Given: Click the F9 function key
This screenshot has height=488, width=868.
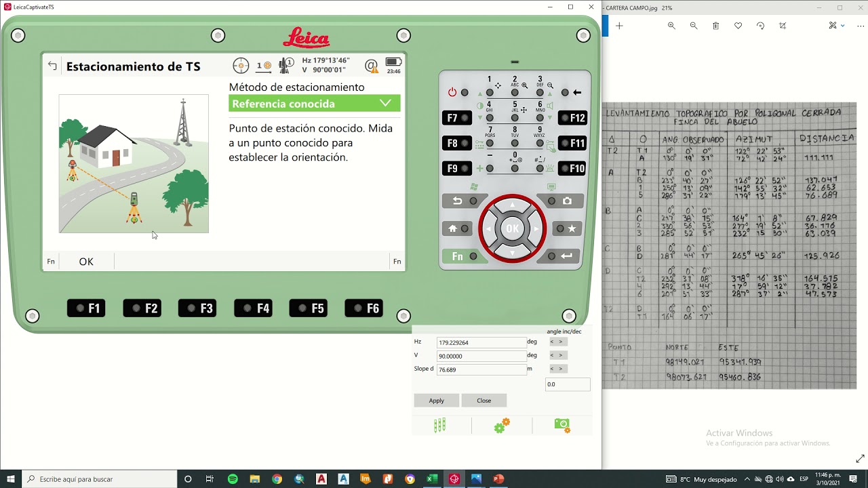Looking at the screenshot, I should click(456, 168).
